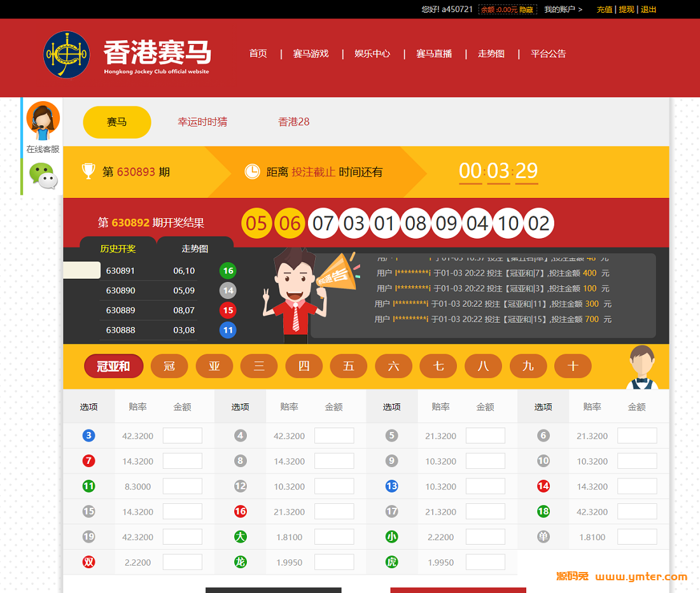700x593 pixels.
Task: Select the red number 16 ball option
Action: (x=240, y=512)
